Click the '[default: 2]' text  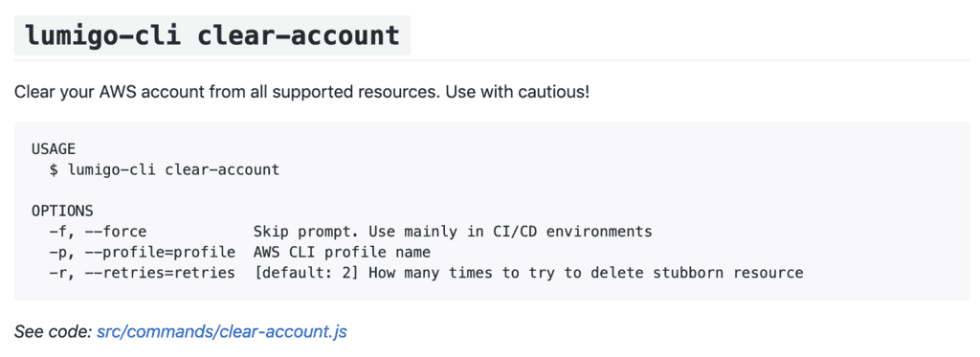306,273
